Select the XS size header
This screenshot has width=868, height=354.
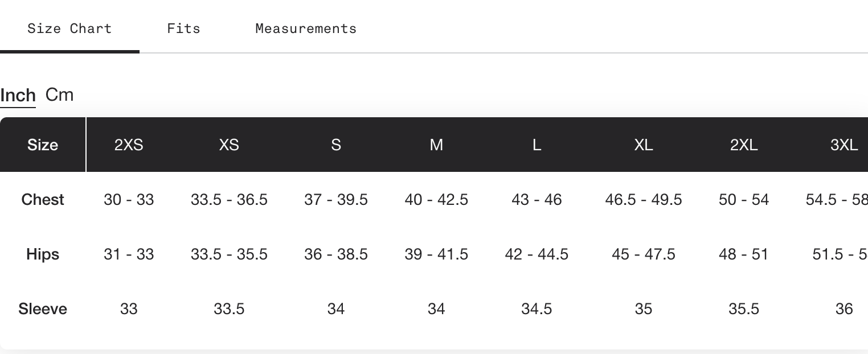point(229,145)
